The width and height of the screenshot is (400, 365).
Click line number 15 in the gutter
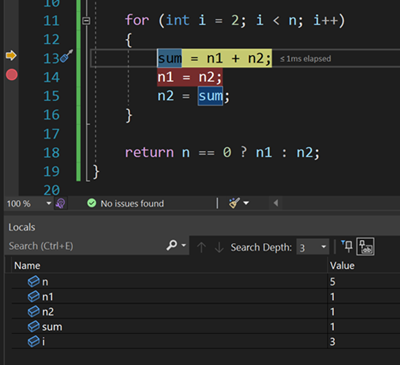coord(51,96)
